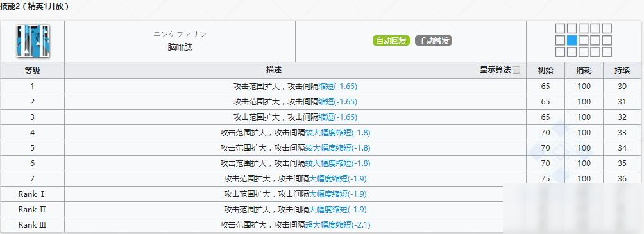This screenshot has width=644, height=234.
Task: Click level number 1 cell
Action: (x=33, y=86)
